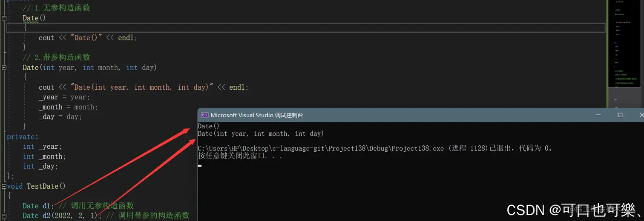Click the 'int _year;' member declaration
The image size is (644, 221).
pyautogui.click(x=43, y=147)
